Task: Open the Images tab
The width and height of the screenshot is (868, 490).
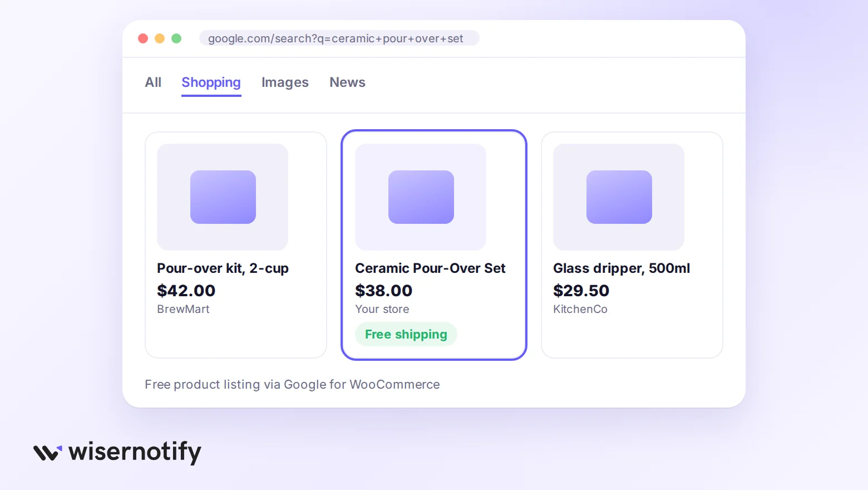Action: tap(285, 82)
